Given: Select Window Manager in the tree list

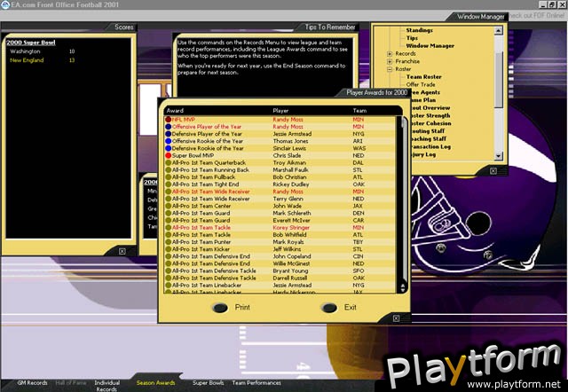Looking at the screenshot, I should [430, 46].
